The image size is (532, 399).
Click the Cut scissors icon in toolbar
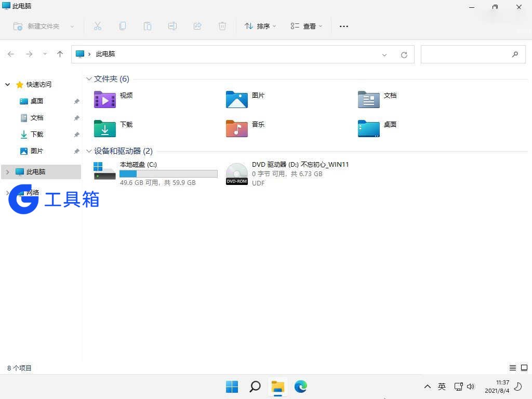[97, 26]
